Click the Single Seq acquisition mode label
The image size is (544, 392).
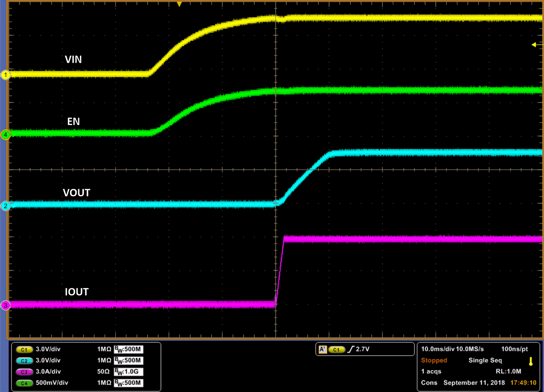coord(485,360)
